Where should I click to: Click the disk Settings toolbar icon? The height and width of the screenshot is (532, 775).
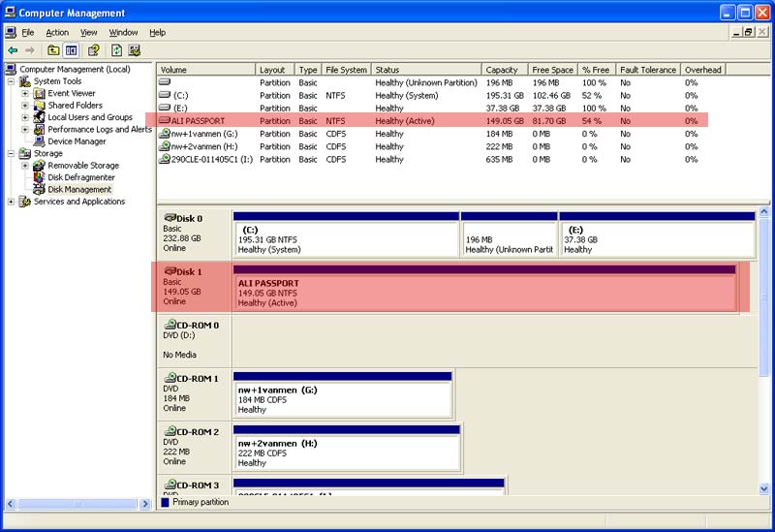pyautogui.click(x=135, y=50)
